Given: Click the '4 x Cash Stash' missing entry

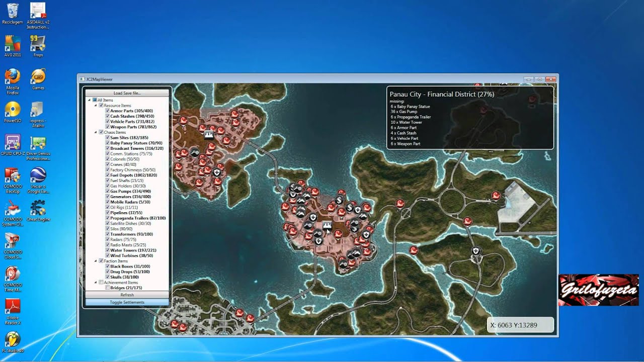Looking at the screenshot, I should point(404,133).
